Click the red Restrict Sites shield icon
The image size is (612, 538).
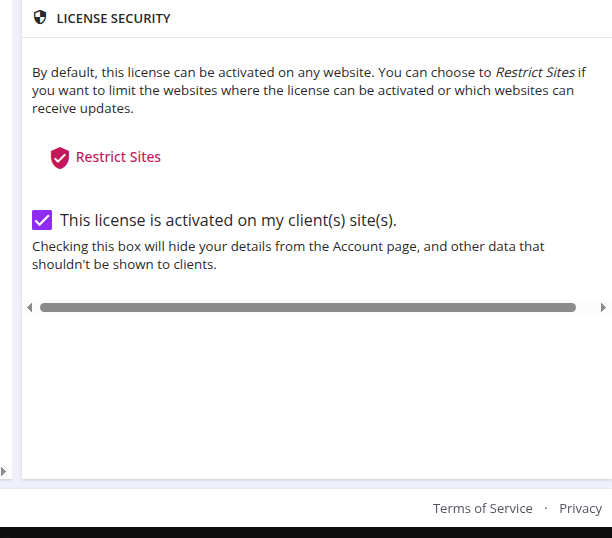pos(60,158)
